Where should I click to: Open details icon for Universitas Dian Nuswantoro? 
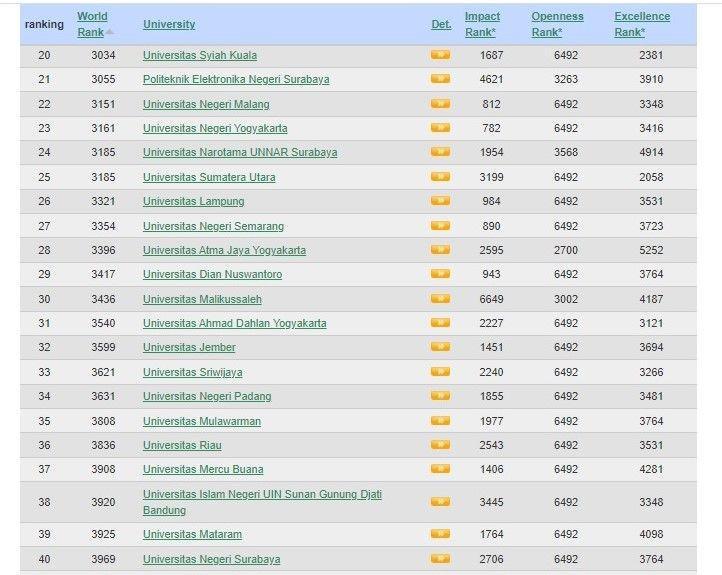pyautogui.click(x=440, y=274)
